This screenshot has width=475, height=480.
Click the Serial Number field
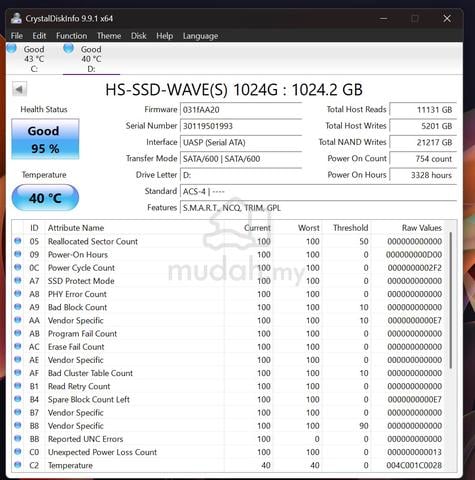click(241, 126)
